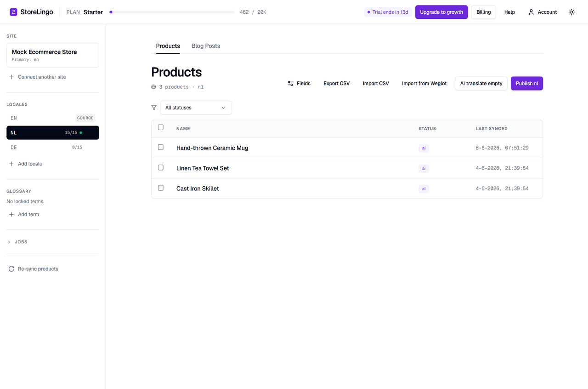Click the globe icon beside 3 products

(x=154, y=87)
